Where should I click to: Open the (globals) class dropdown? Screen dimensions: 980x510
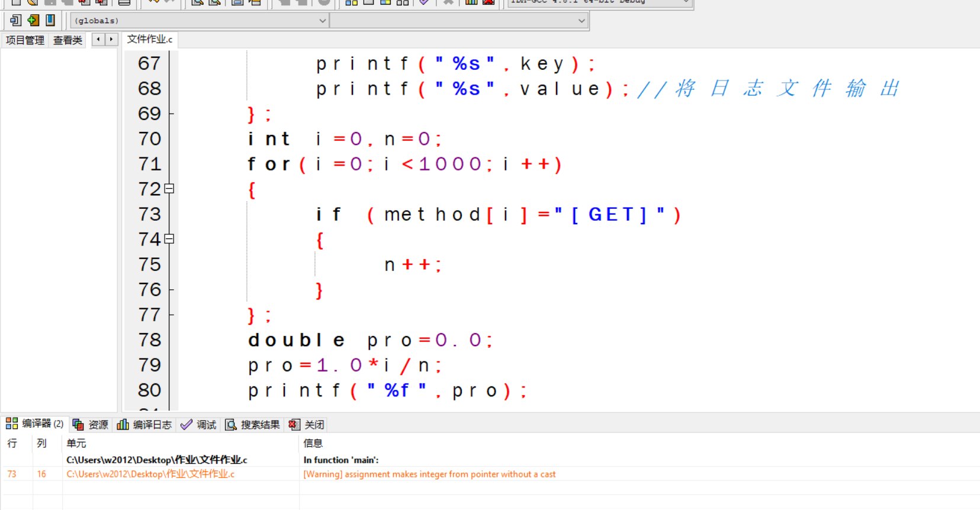pyautogui.click(x=199, y=21)
